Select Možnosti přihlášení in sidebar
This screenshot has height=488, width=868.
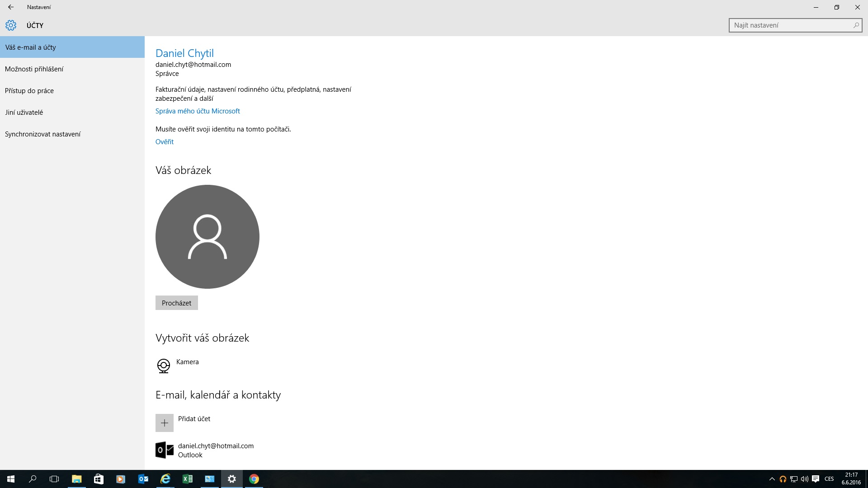click(34, 69)
